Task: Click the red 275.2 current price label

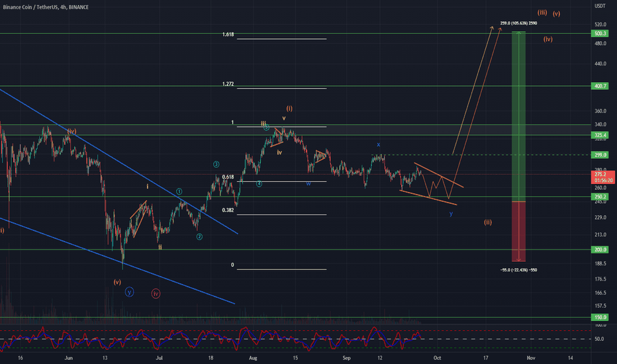Action: click(600, 174)
